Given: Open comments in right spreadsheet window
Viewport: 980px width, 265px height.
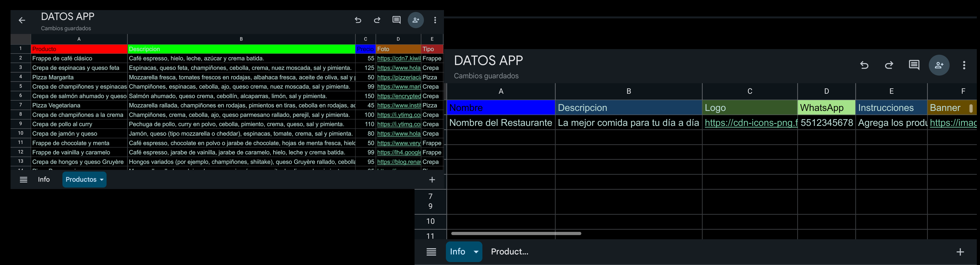Looking at the screenshot, I should (x=914, y=65).
